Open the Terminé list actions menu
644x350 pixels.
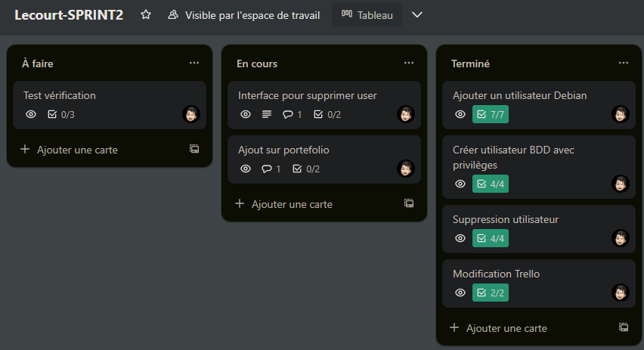(x=624, y=63)
